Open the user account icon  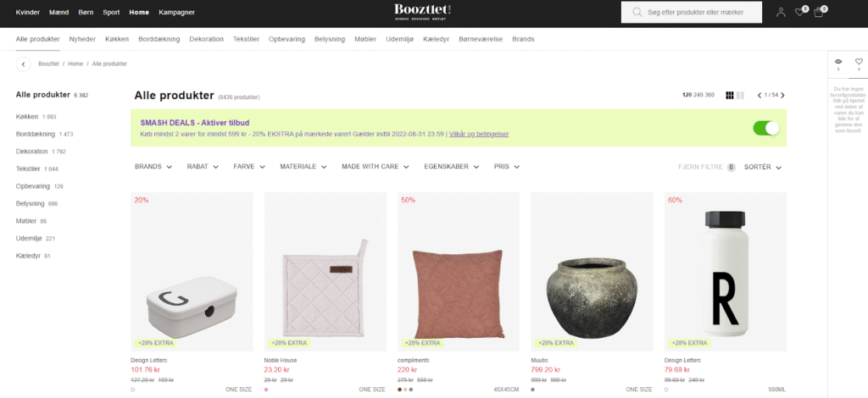[x=781, y=12]
